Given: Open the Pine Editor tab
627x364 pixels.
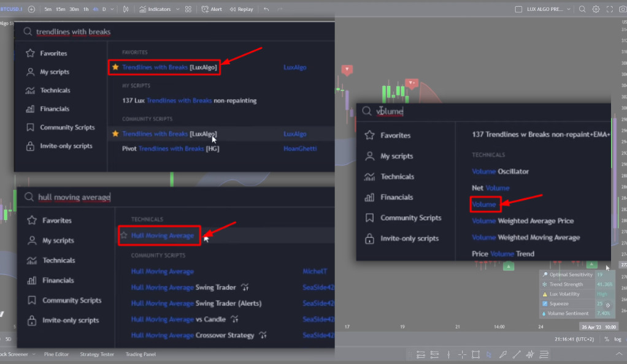Looking at the screenshot, I should coord(56,354).
